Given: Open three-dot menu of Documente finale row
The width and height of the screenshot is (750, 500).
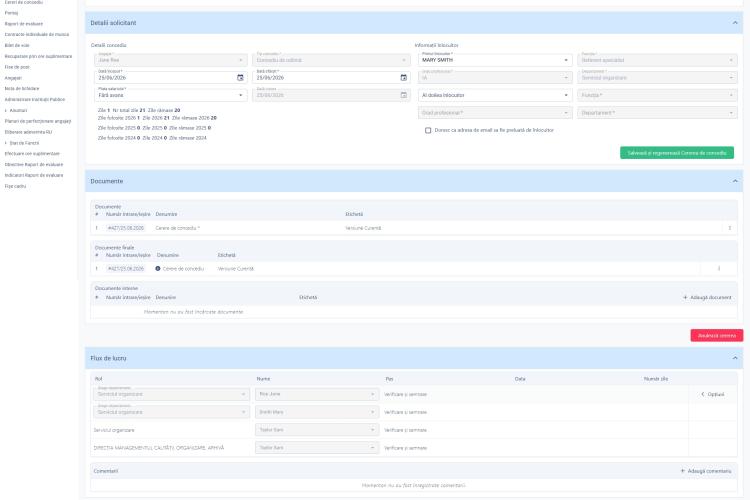Looking at the screenshot, I should tap(719, 269).
